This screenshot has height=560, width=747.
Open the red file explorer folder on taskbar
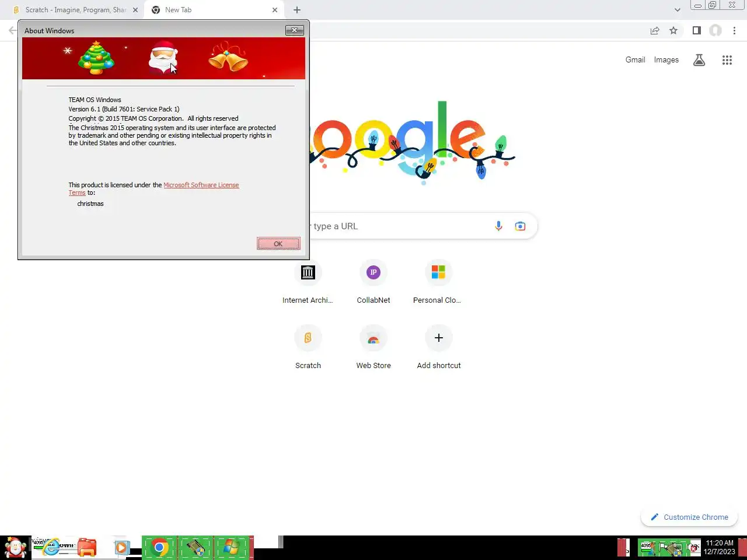pos(87,548)
